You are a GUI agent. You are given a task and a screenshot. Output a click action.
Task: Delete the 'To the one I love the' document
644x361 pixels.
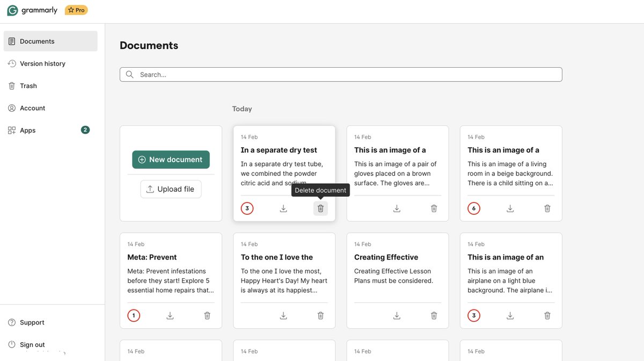point(320,315)
